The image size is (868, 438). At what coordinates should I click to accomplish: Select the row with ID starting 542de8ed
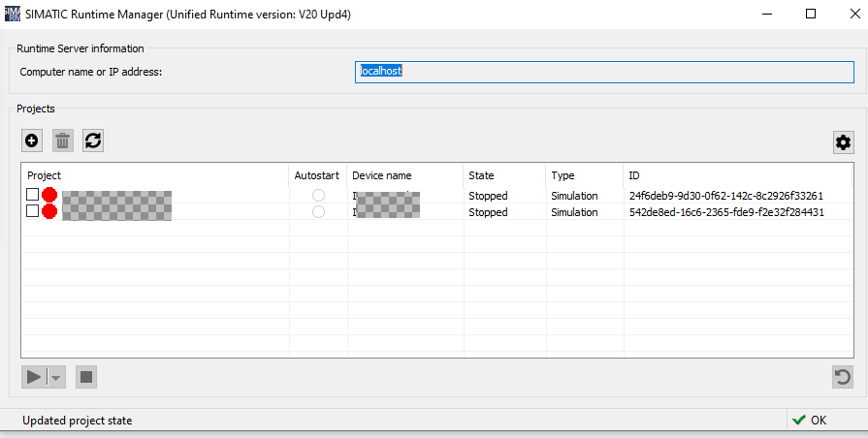coord(725,212)
